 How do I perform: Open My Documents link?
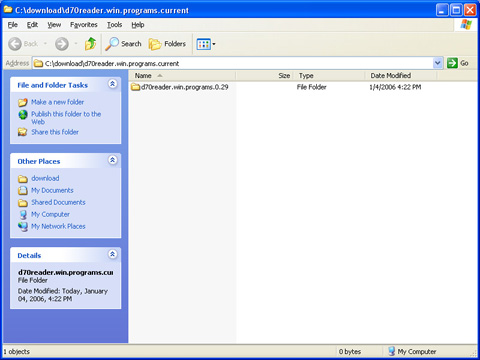click(52, 190)
